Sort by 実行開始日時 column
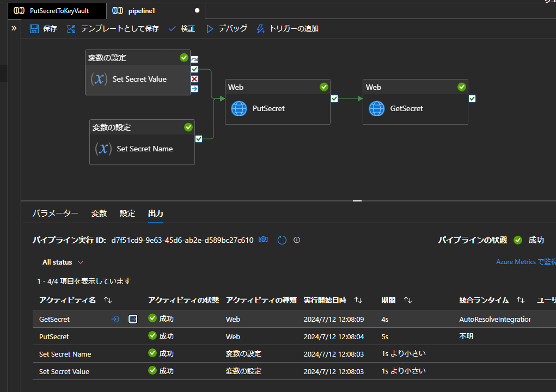The image size is (556, 392). tap(358, 300)
